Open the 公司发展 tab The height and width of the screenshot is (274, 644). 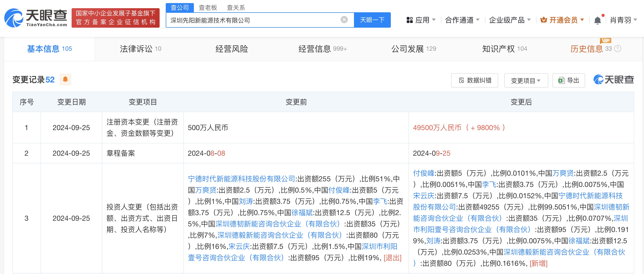[x=414, y=49]
